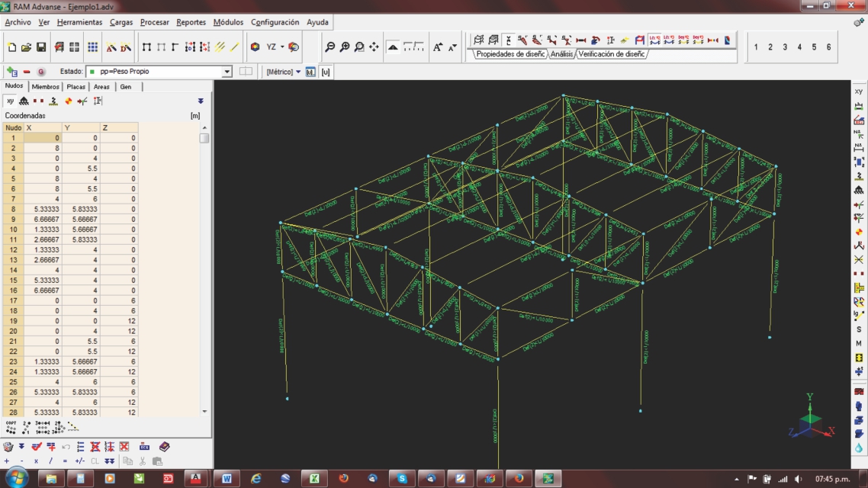Open the Análisis toolbar tab
The height and width of the screenshot is (488, 868).
coord(561,54)
